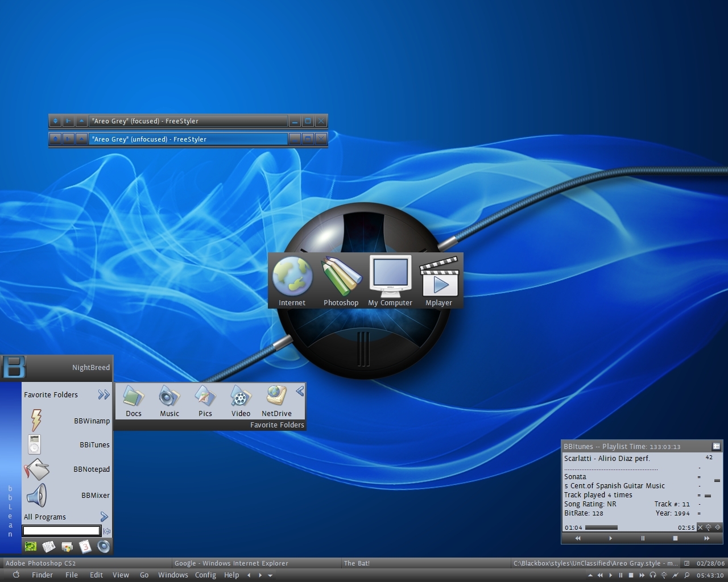
Task: Click the magnifier icon in the bottom tray
Action: 687,575
